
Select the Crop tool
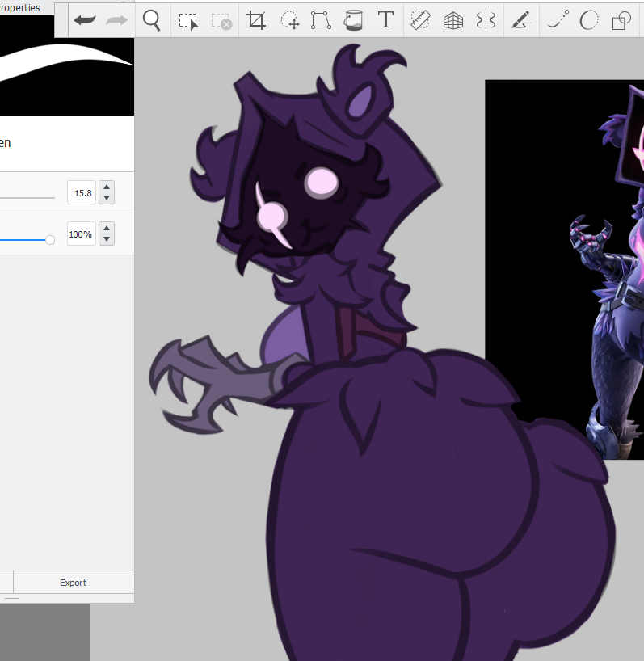click(256, 20)
